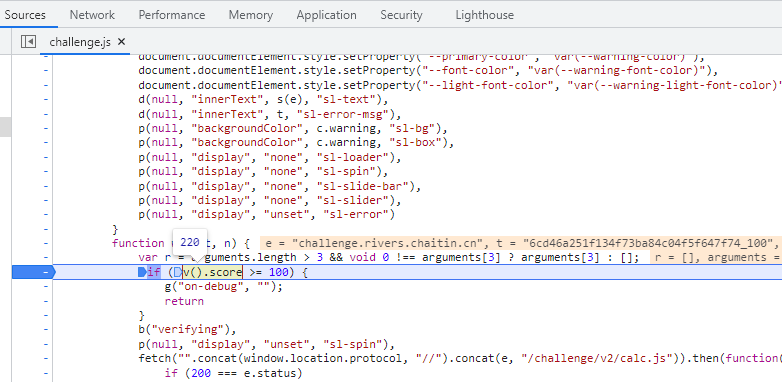Image resolution: width=782 pixels, height=382 pixels.
Task: Open the Application panel tab
Action: pyautogui.click(x=326, y=15)
